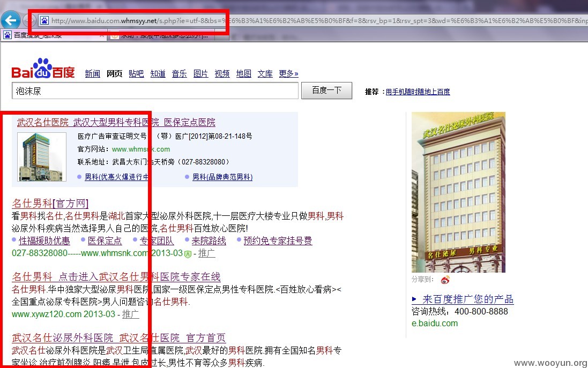588x368 pixels.
Task: Open the 图片 navigation link
Action: click(200, 73)
